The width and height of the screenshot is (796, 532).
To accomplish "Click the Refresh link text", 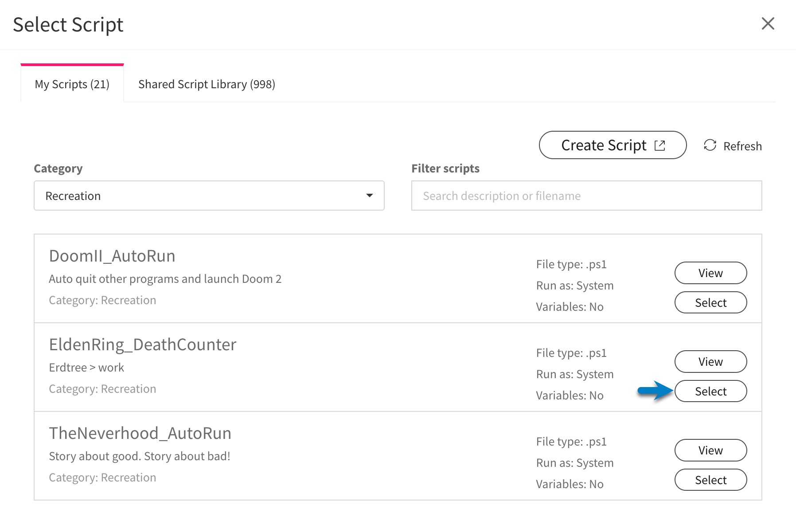I will click(742, 146).
